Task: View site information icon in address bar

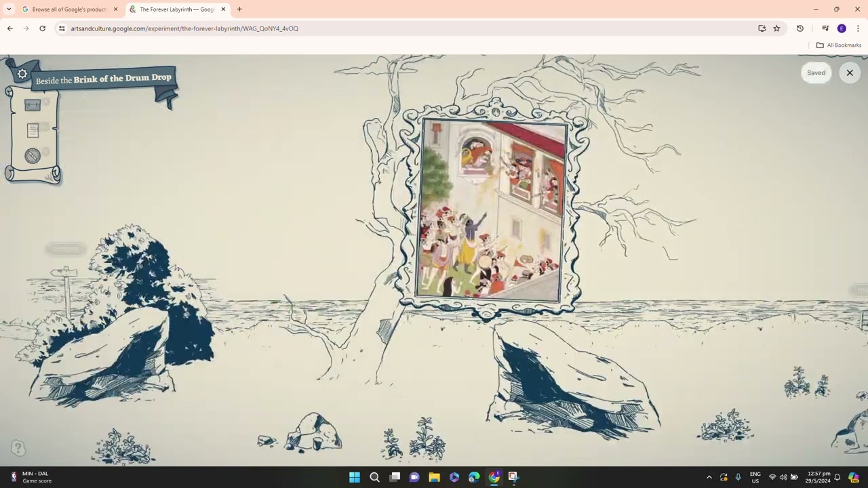Action: tap(62, 28)
